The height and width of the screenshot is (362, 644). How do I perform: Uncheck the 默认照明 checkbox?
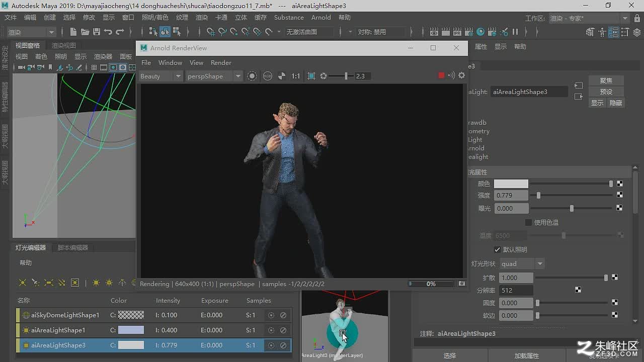[x=497, y=249]
